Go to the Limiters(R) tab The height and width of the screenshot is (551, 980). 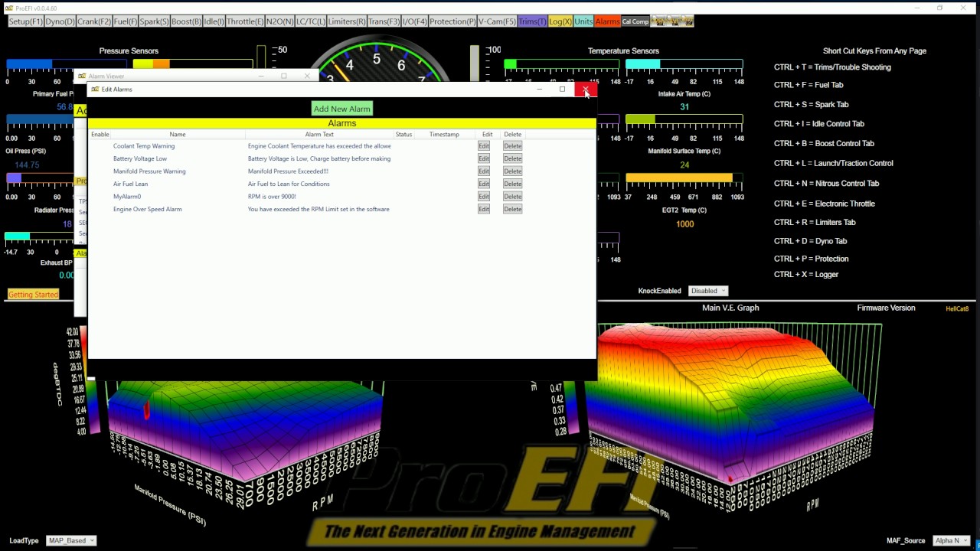pos(347,21)
